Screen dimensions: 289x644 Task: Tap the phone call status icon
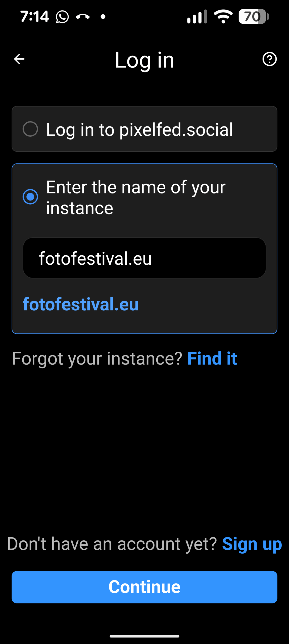click(x=83, y=17)
